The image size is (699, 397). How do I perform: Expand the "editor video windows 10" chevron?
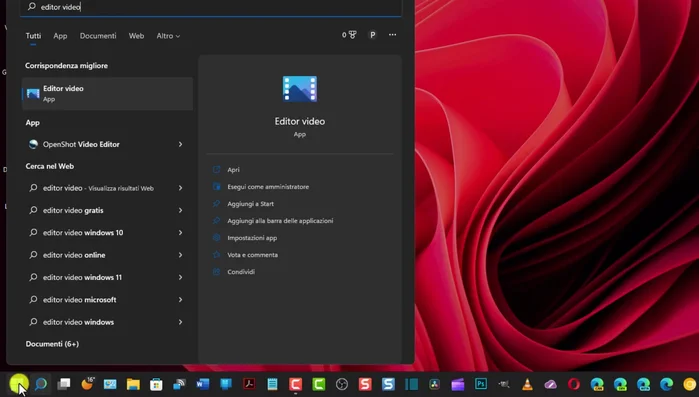[x=181, y=233]
